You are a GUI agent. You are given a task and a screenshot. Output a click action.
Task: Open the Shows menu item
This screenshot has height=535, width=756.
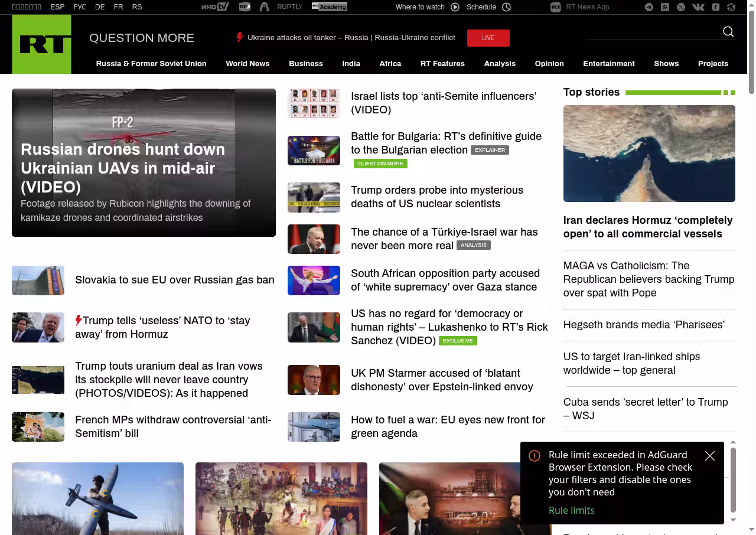point(666,64)
